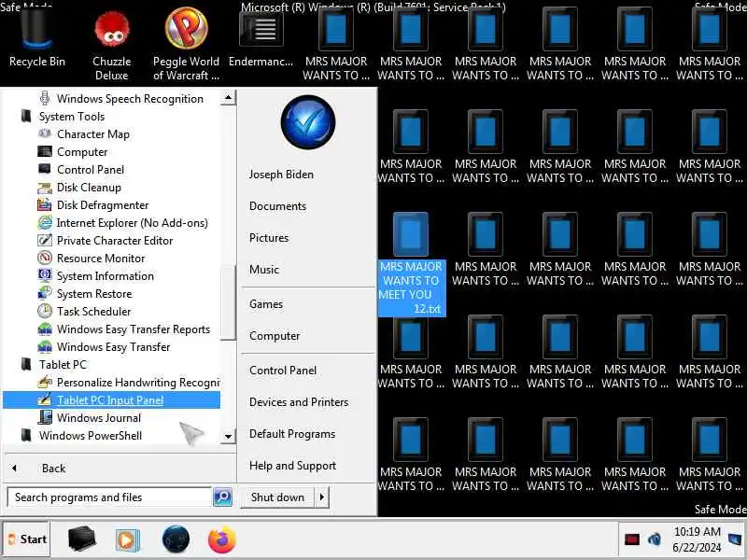Viewport: 747px width, 560px height.
Task: Open Control Panel from Start menu right pane
Action: 283,371
